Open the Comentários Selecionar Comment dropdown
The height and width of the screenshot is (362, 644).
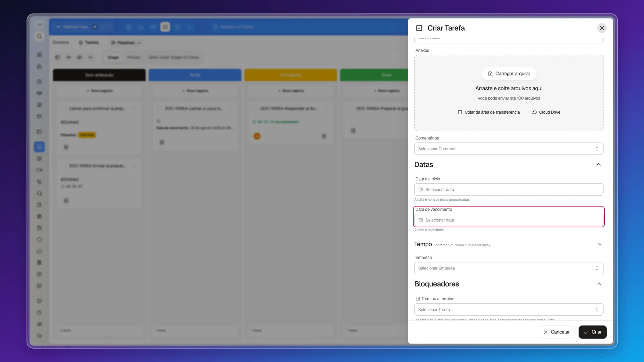tap(508, 149)
